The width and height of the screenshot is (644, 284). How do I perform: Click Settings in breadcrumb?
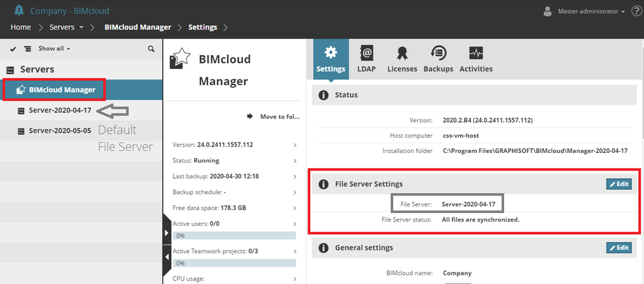click(203, 28)
